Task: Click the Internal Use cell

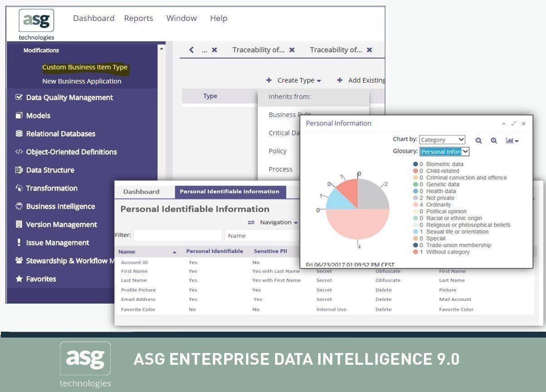Action: (x=331, y=309)
